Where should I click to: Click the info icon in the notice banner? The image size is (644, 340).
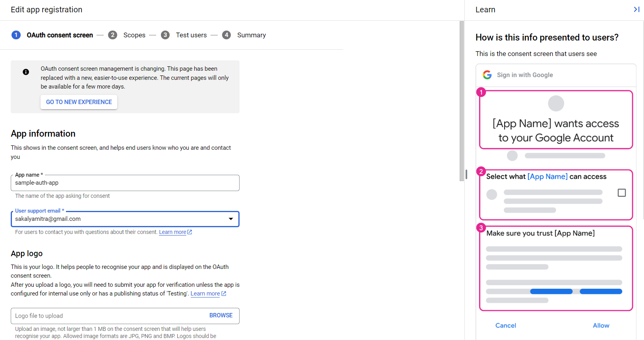(x=26, y=72)
